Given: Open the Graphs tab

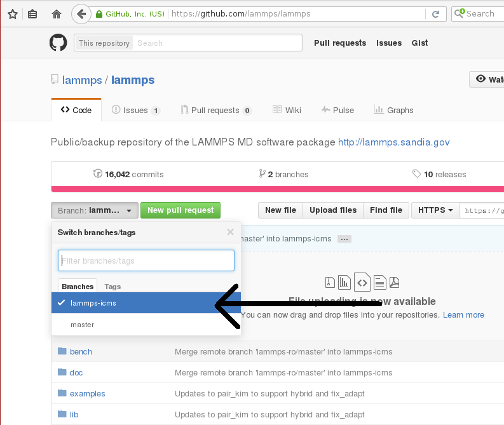Looking at the screenshot, I should [x=394, y=110].
